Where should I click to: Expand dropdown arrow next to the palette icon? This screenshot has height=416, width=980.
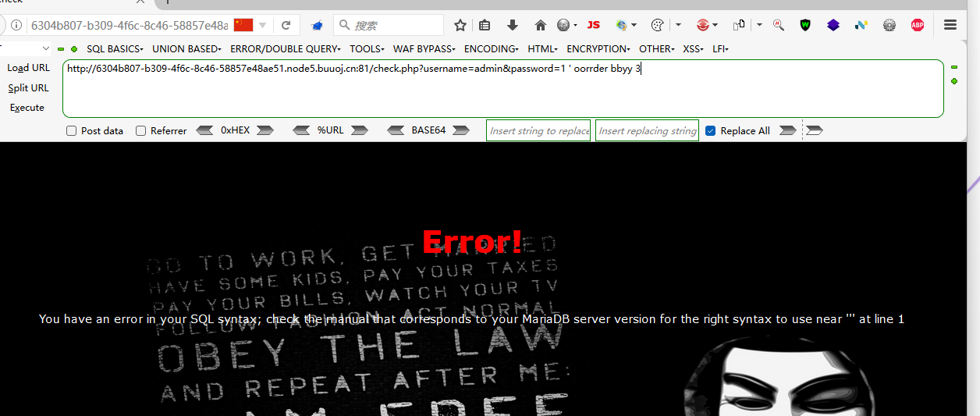[x=680, y=25]
